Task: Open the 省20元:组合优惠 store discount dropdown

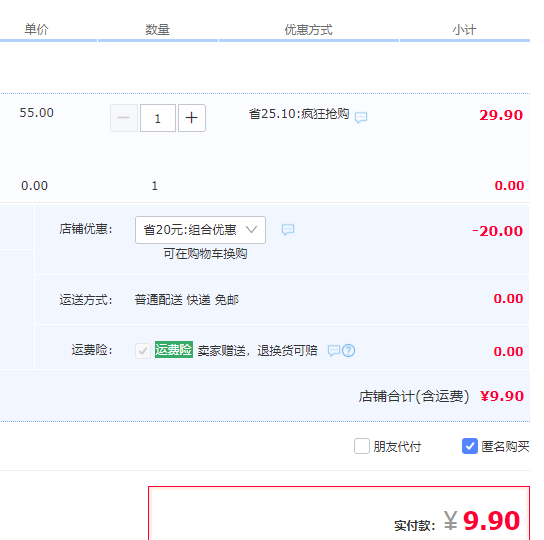Action: coord(200,230)
